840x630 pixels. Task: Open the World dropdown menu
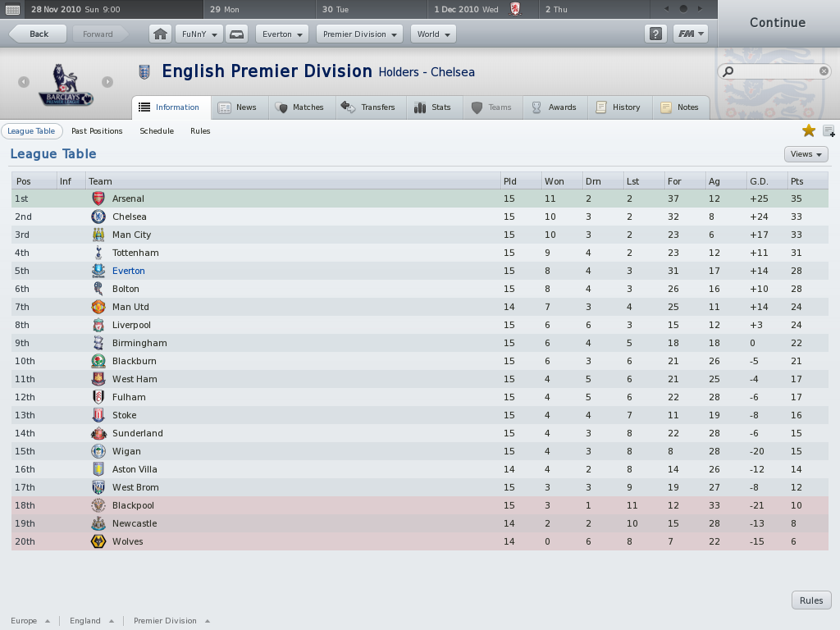[x=433, y=34]
